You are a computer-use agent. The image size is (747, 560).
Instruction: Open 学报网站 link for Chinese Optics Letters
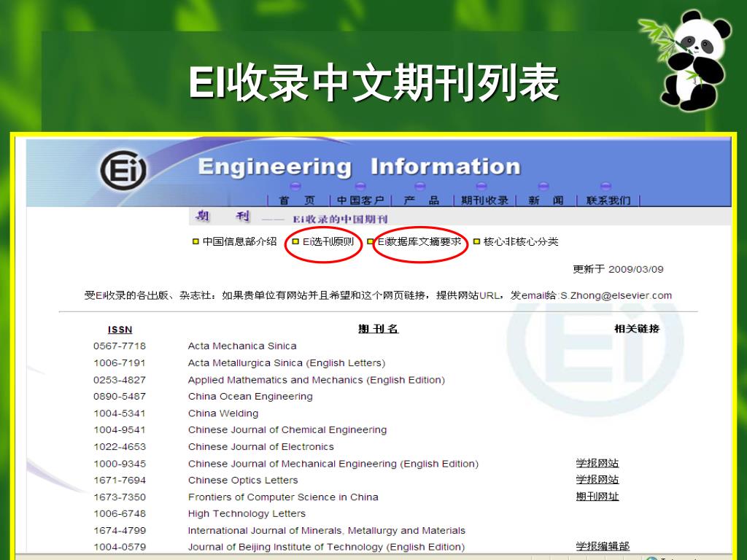coord(597,480)
